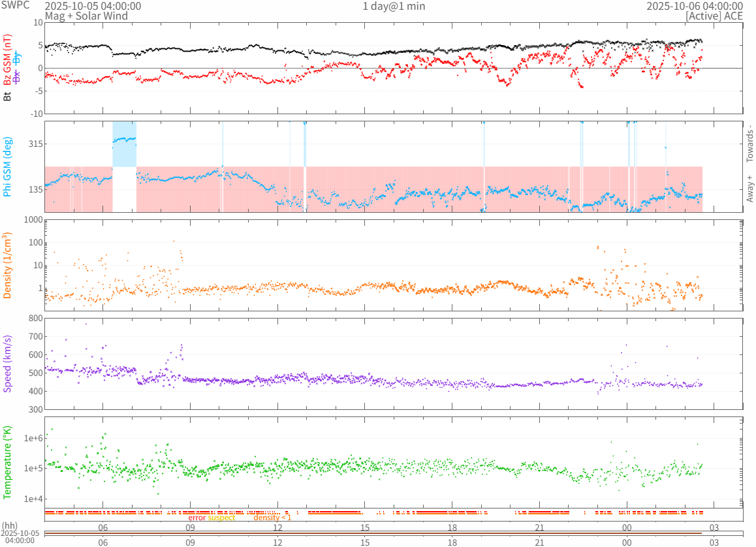Click the Density (1/cm³) axis label

pos(8,265)
